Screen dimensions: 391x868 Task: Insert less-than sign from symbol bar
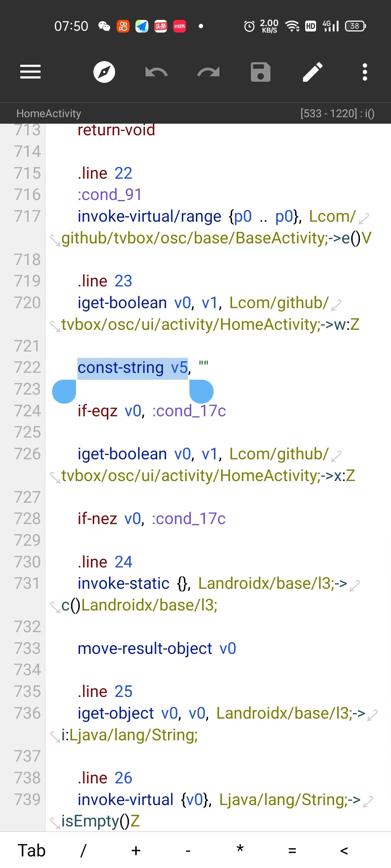tap(344, 850)
